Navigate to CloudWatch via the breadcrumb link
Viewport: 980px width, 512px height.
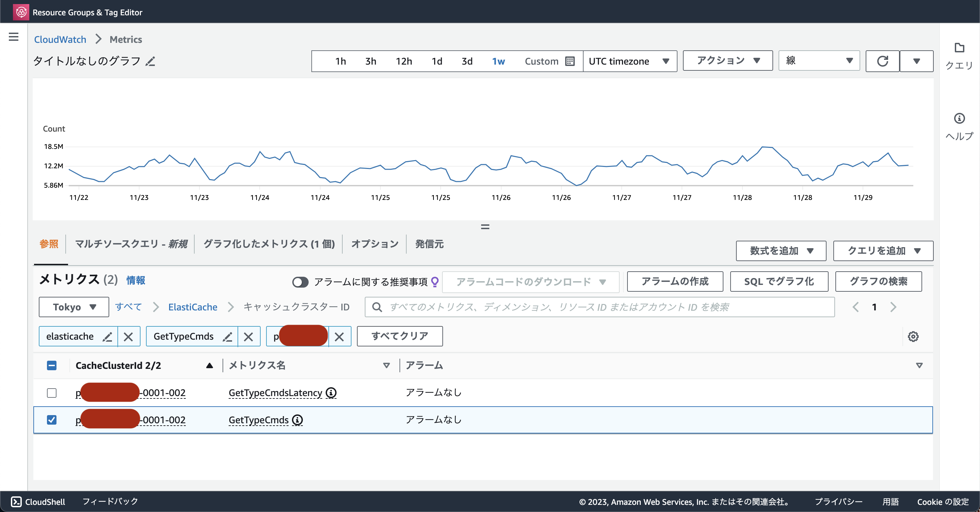(x=60, y=39)
